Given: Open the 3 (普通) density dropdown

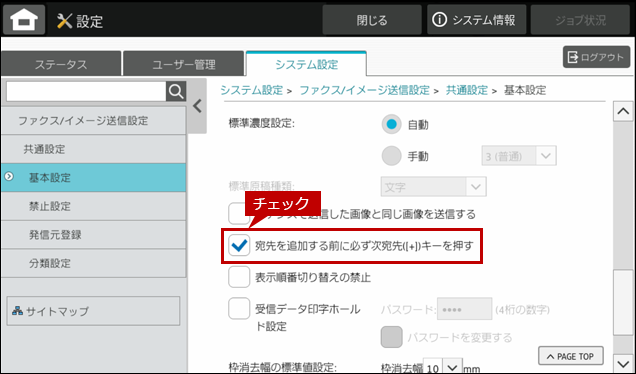Looking at the screenshot, I should [x=519, y=156].
